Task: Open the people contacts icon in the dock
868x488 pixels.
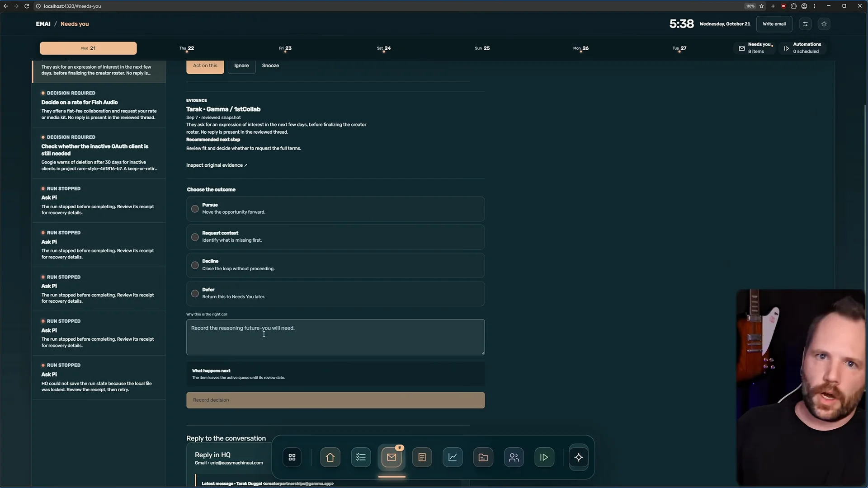Action: 514,457
